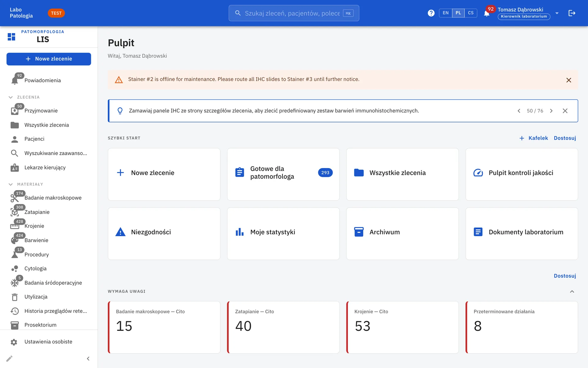Image resolution: width=588 pixels, height=368 pixels.
Task: Click the logout icon in header
Action: point(572,13)
